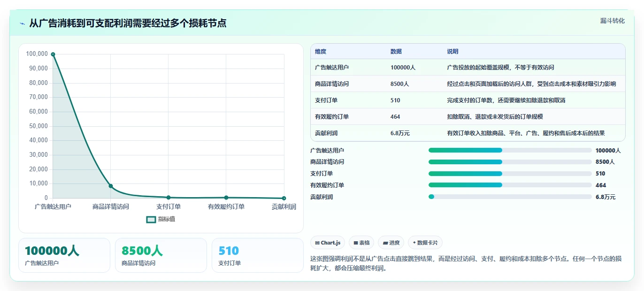Click the 6.8万元 value beside the progress bars
Image resolution: width=644 pixels, height=291 pixels.
(606, 197)
